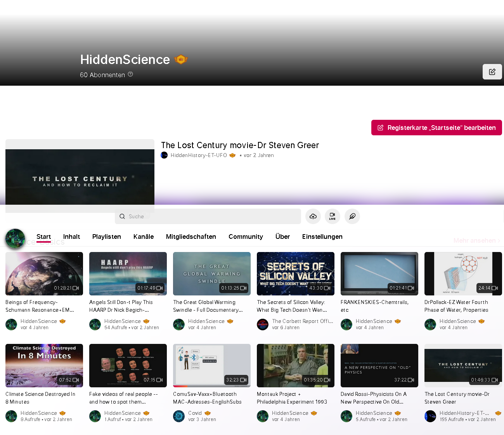Click the title "Montauk Project + Philadelphia Experiment 1993"

(x=292, y=398)
